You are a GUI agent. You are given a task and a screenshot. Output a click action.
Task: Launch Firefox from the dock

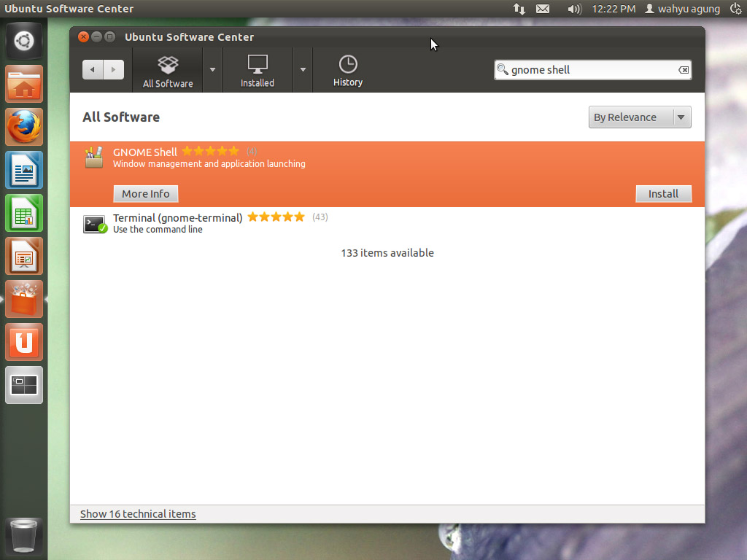click(24, 126)
